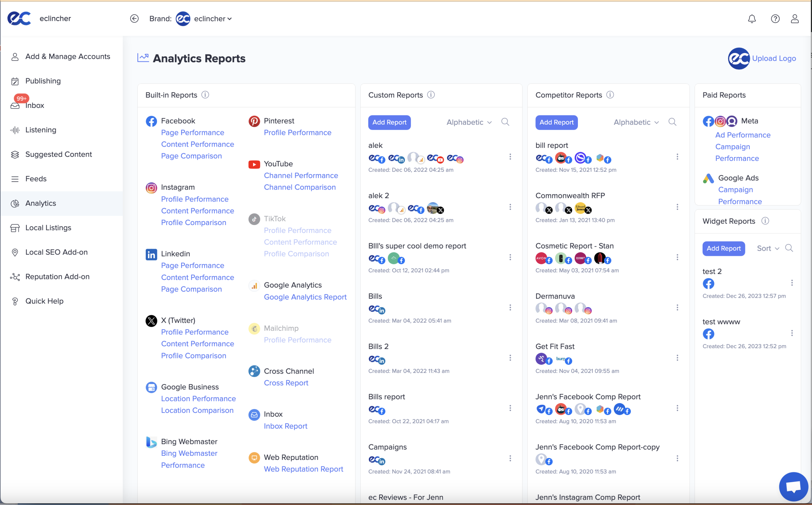Image resolution: width=812 pixels, height=505 pixels.
Task: Open Sort dropdown in Widget Reports
Action: pyautogui.click(x=768, y=249)
